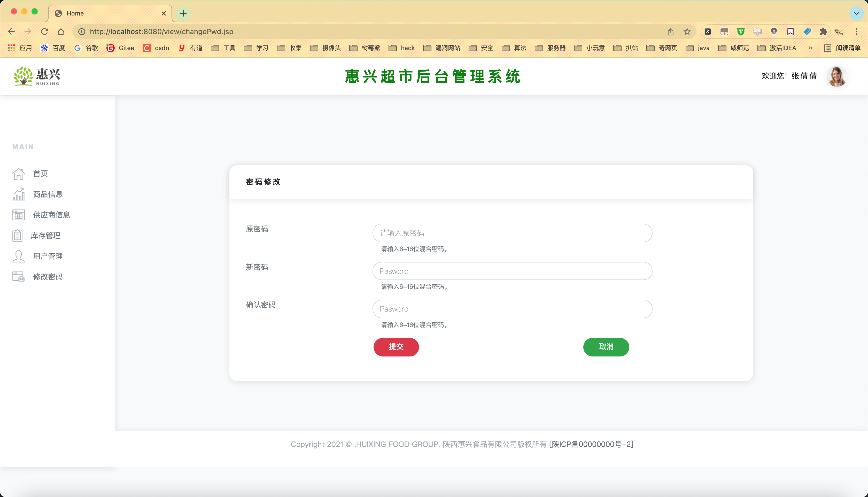Click the 用户管理 person icon
Image resolution: width=868 pixels, height=497 pixels.
pos(18,256)
